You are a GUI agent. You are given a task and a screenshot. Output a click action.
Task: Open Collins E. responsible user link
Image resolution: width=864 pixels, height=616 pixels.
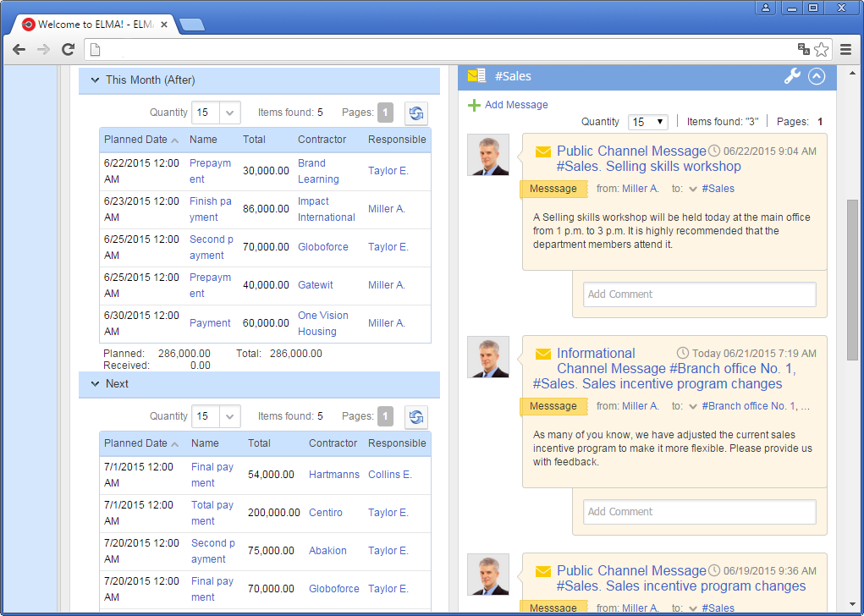[389, 475]
